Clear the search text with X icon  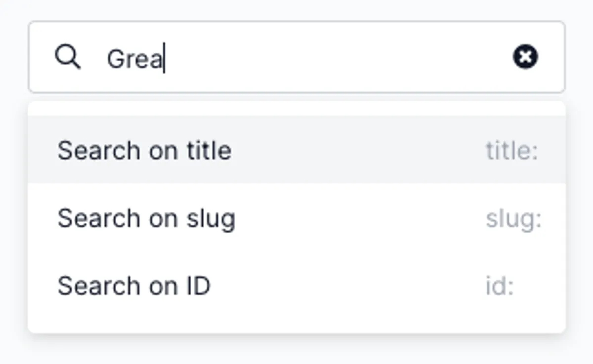pos(525,57)
